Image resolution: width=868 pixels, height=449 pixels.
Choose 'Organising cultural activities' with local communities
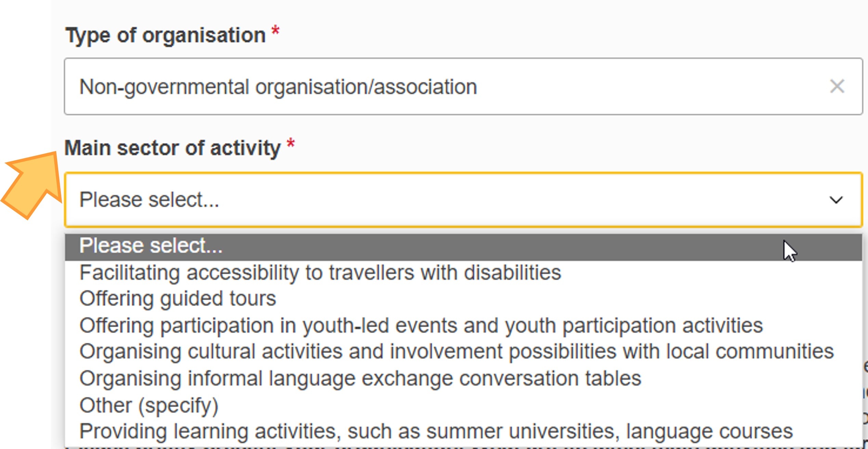pos(456,352)
